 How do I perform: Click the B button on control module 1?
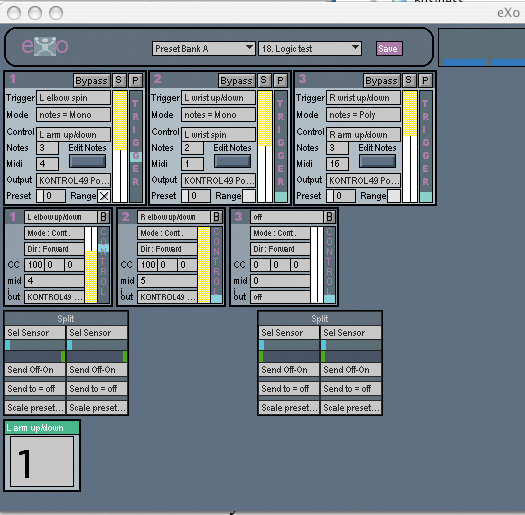(103, 217)
